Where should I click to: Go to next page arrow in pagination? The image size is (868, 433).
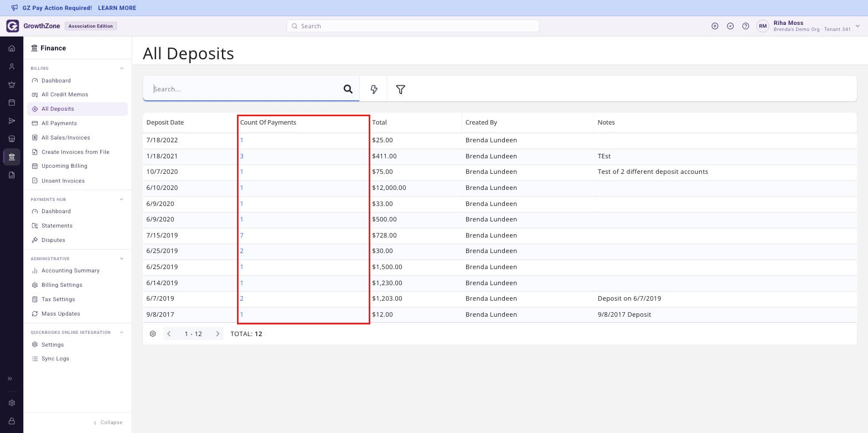[218, 334]
